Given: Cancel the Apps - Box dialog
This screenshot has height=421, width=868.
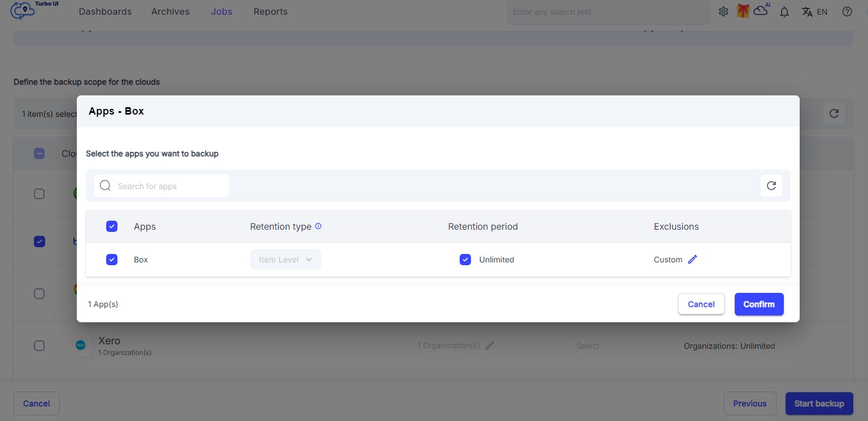Looking at the screenshot, I should tap(701, 304).
